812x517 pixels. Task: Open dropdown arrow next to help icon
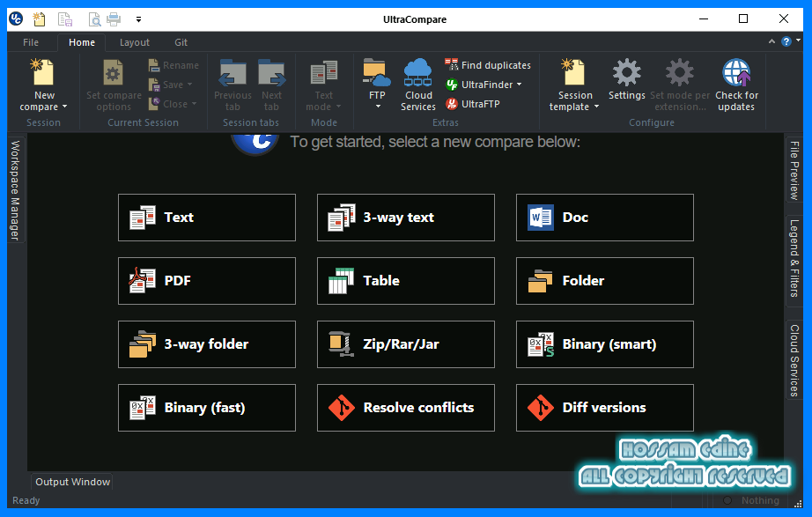coord(798,41)
